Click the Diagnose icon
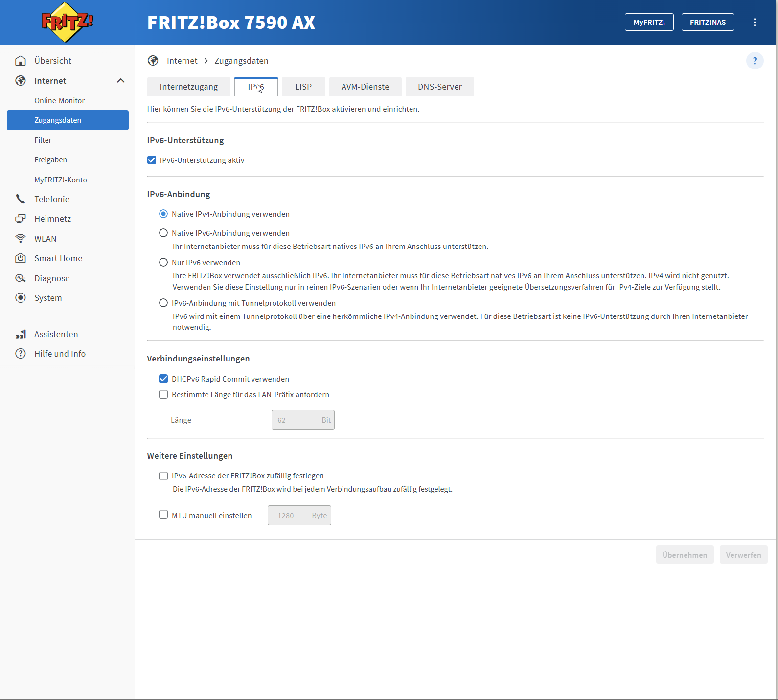 pyautogui.click(x=21, y=278)
